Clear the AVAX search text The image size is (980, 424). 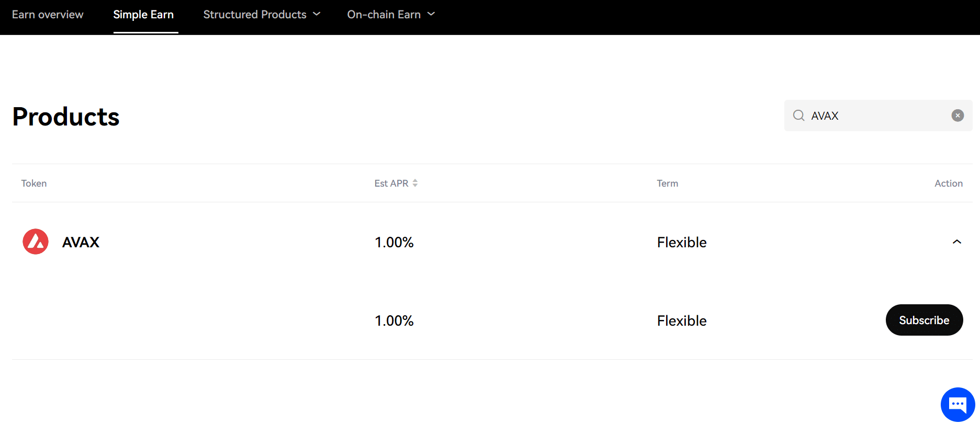pyautogui.click(x=958, y=116)
